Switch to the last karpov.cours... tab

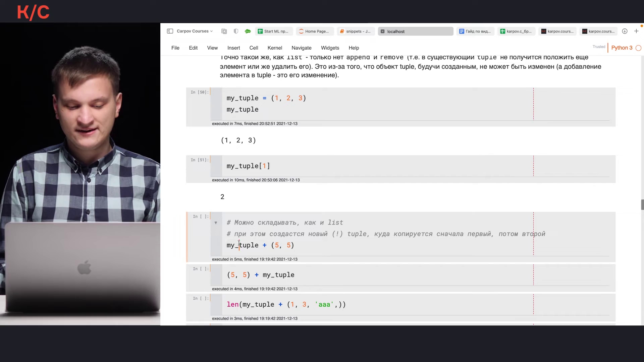598,32
